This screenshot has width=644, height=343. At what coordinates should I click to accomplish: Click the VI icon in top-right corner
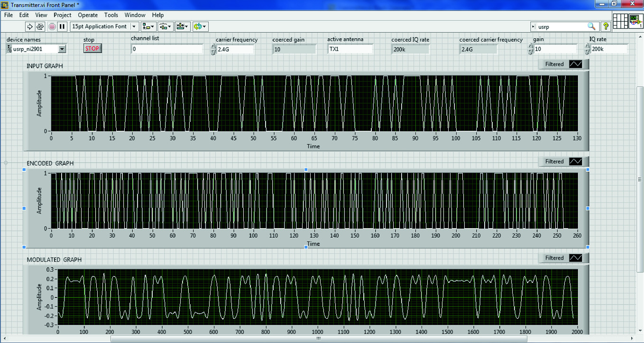(635, 22)
